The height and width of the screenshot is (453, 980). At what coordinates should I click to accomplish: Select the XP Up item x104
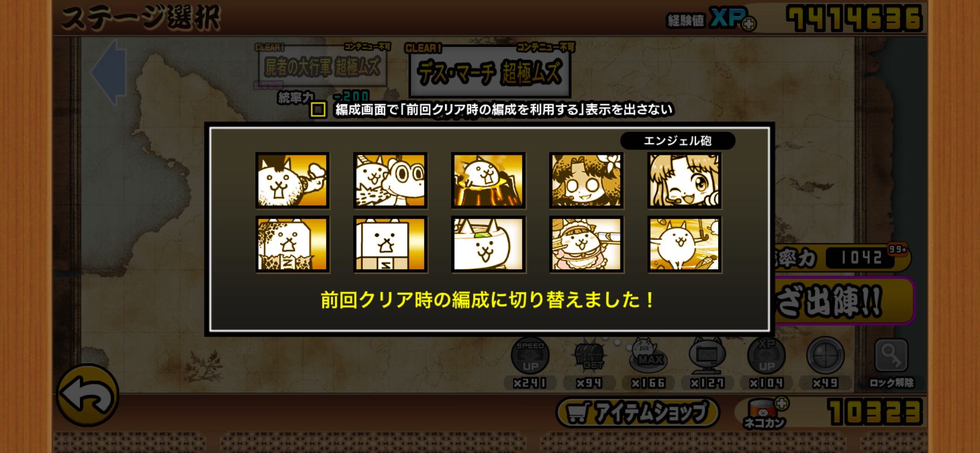click(766, 363)
